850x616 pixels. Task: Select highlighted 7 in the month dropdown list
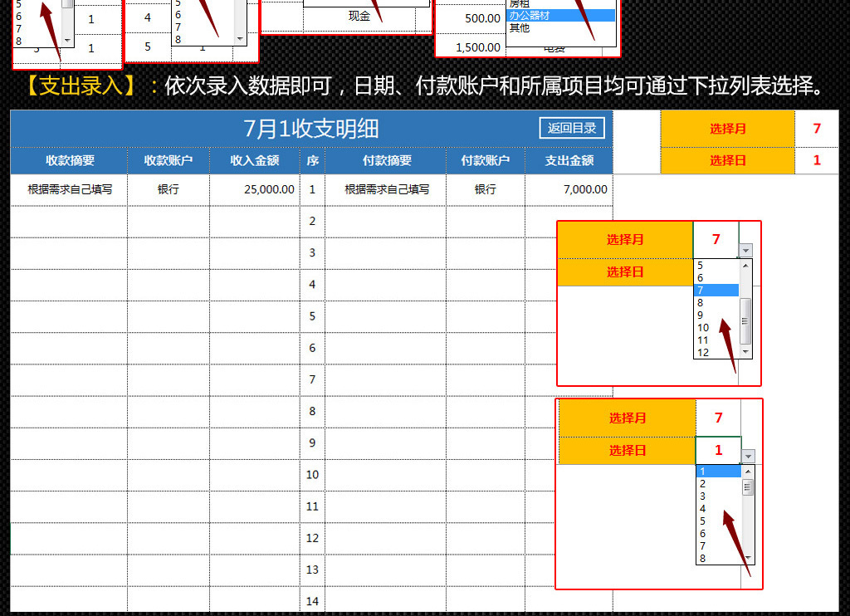tap(715, 291)
